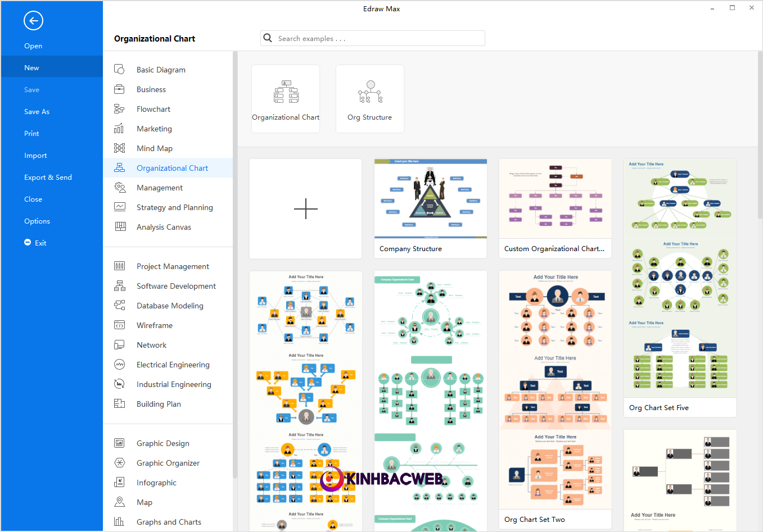
Task: Click the Graphic Design icon
Action: 119,443
